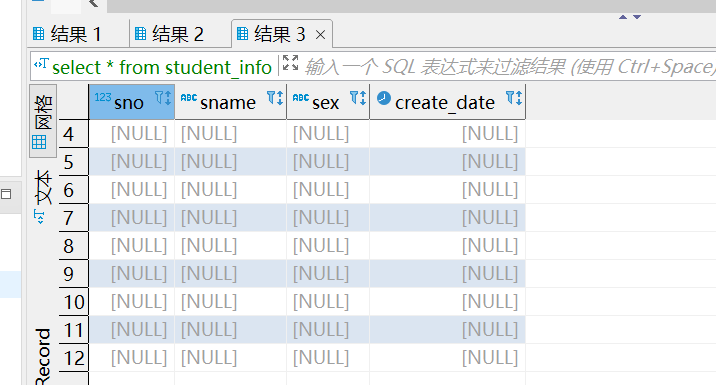
Task: Select row number 7 header
Action: click(x=74, y=218)
